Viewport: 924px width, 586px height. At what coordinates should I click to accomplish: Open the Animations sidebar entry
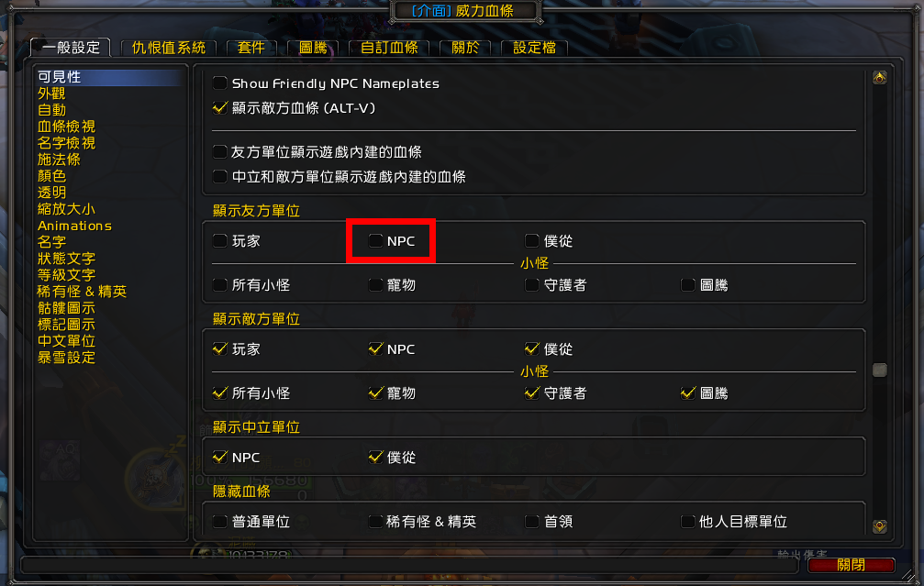click(x=75, y=226)
